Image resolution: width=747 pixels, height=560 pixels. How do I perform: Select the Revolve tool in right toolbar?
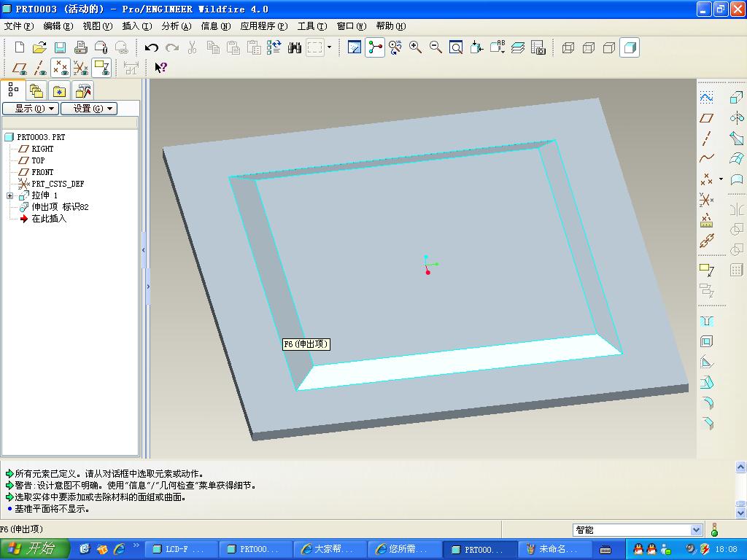737,117
